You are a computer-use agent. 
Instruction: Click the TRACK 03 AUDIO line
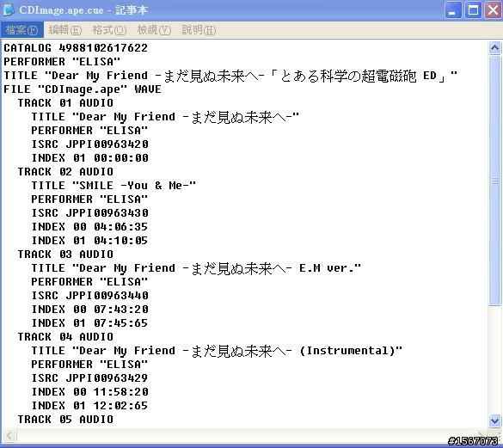65,255
